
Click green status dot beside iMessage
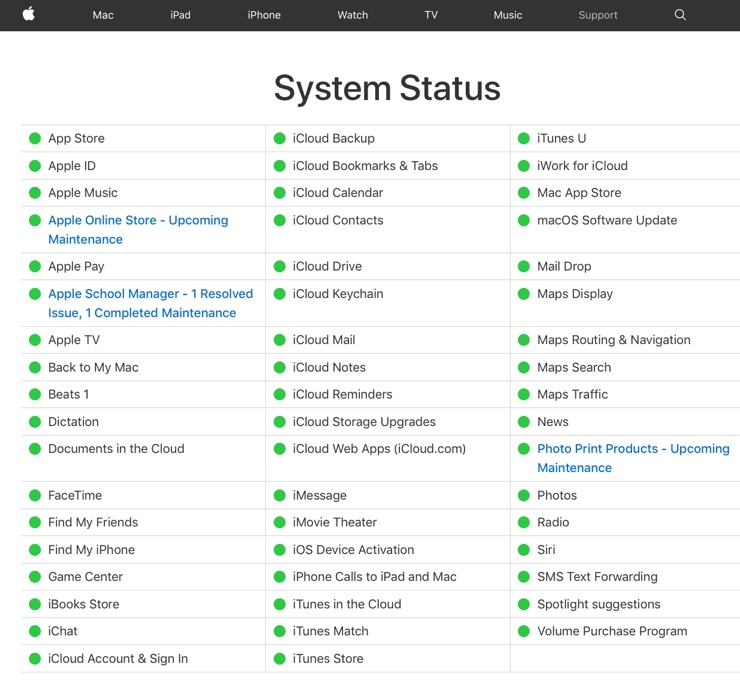tap(280, 495)
